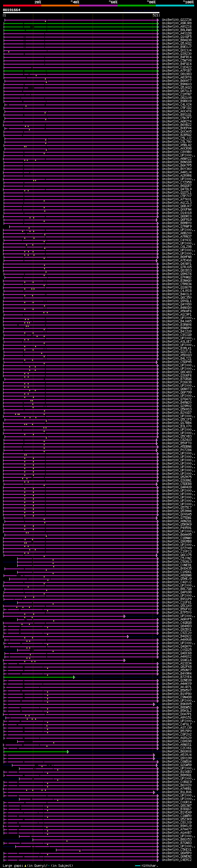The height and width of the screenshot is (868, 197).
Task: Select label UniRef100_C4EMI2
Action: pos(177,860)
